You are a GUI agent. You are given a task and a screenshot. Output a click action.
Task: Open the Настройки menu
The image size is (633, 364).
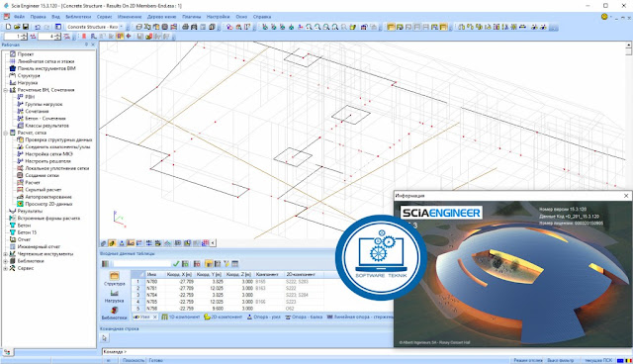tap(218, 17)
